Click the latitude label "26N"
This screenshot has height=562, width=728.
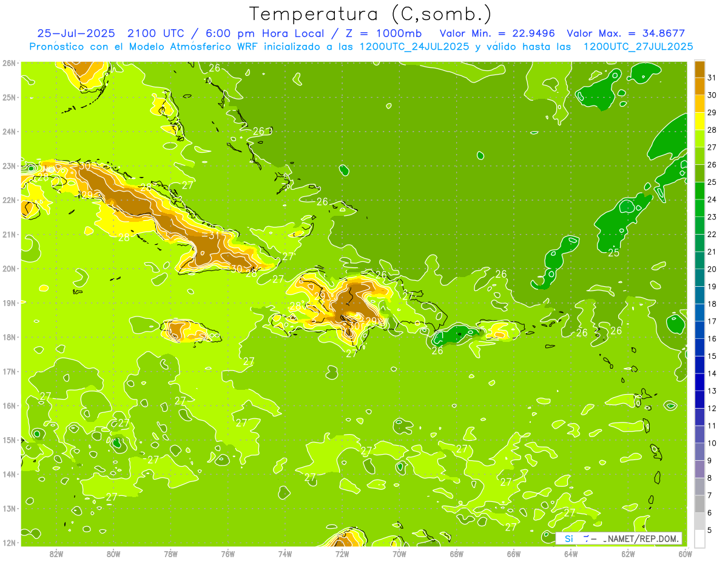[8, 63]
